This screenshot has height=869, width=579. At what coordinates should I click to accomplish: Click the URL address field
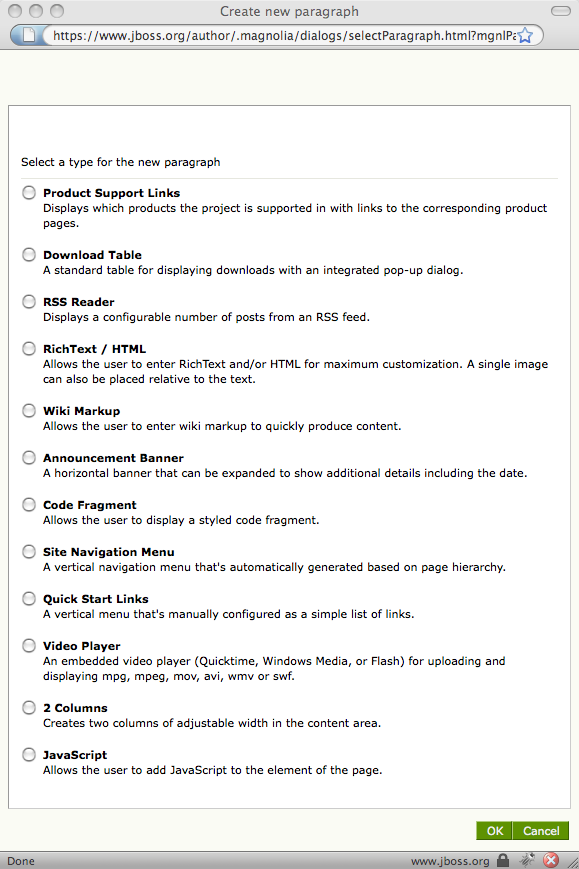pyautogui.click(x=284, y=35)
